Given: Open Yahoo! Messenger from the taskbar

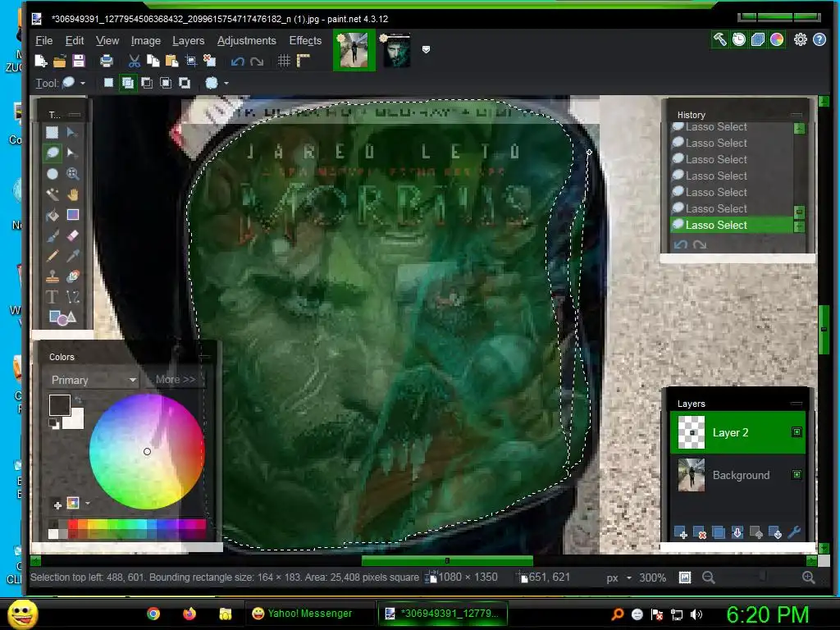Looking at the screenshot, I should (x=309, y=614).
